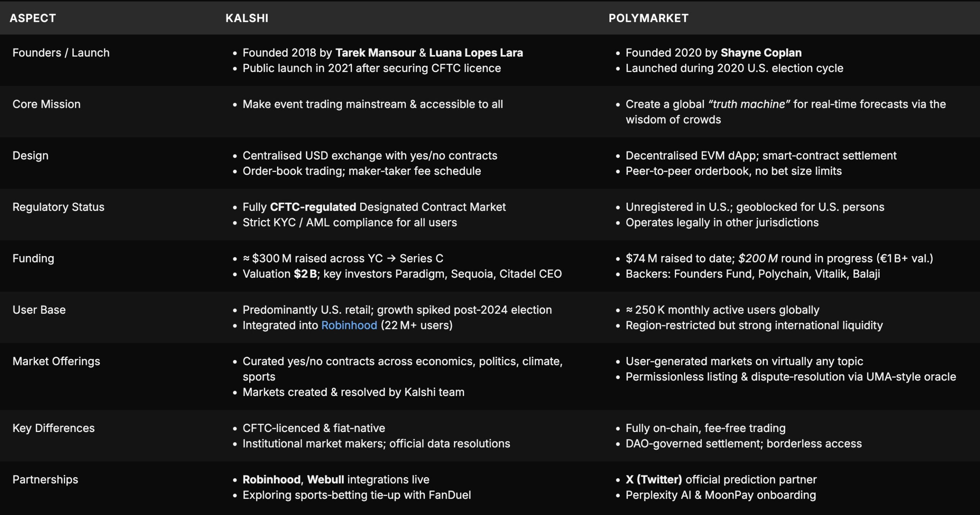
Task: Click the Funding row label
Action: pyautogui.click(x=33, y=259)
